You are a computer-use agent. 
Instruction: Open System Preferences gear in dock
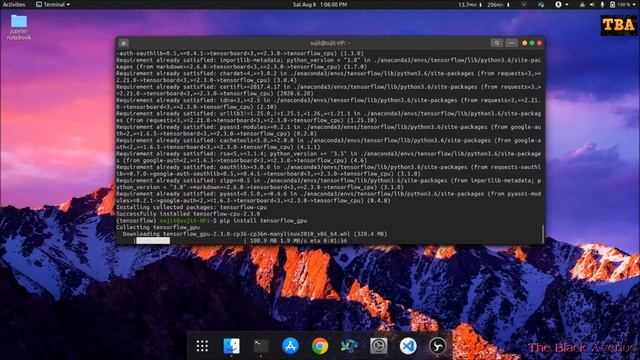click(x=378, y=346)
